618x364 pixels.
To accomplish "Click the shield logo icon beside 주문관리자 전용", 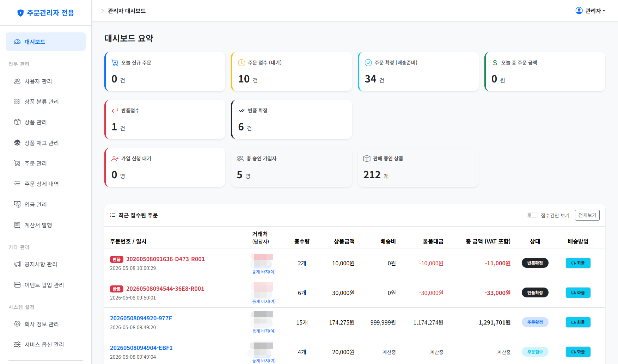I will click(20, 13).
